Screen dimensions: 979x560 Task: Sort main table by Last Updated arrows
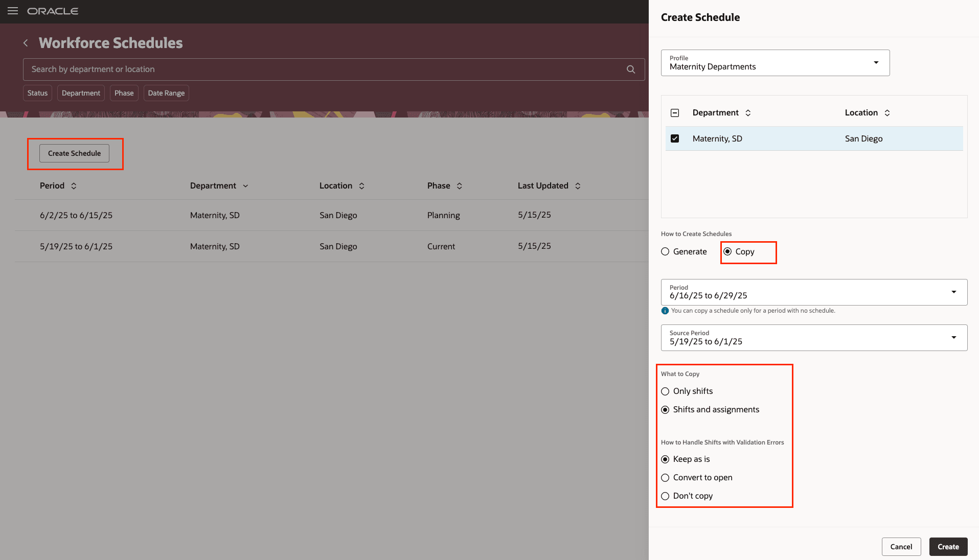578,186
